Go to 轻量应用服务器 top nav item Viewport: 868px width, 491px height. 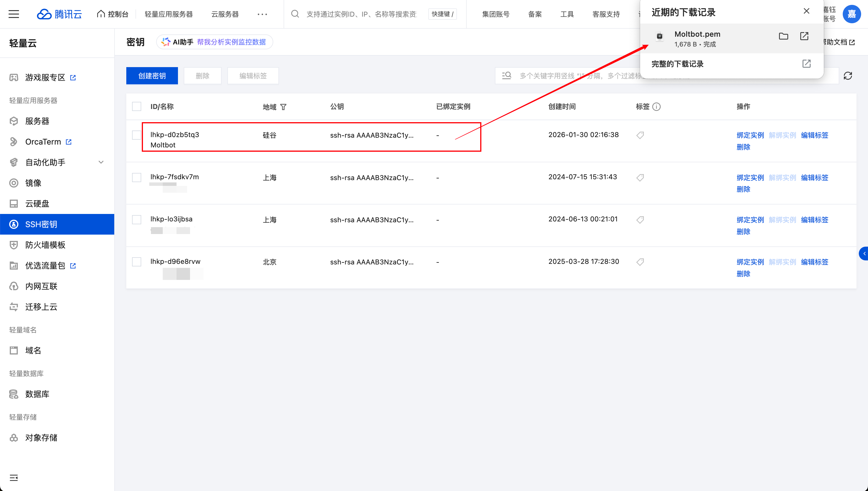coord(168,14)
